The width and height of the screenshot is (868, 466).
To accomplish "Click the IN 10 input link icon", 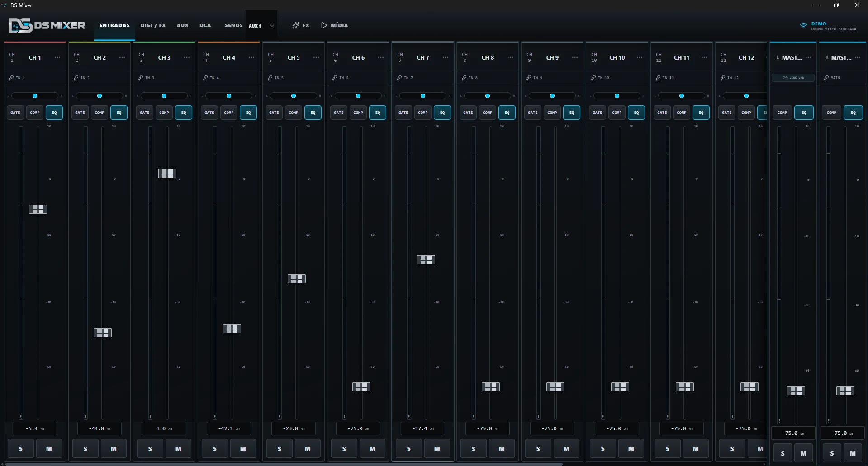I will click(593, 78).
